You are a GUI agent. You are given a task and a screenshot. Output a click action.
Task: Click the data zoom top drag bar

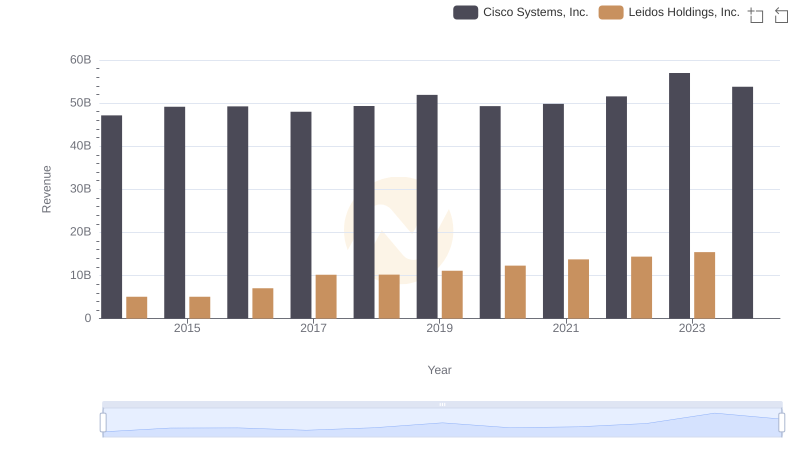coord(442,404)
